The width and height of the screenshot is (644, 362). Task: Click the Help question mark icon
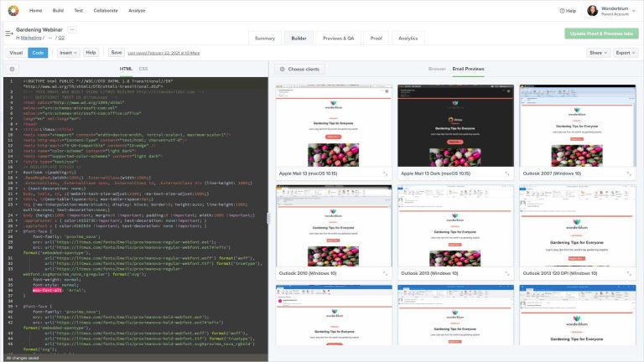562,11
